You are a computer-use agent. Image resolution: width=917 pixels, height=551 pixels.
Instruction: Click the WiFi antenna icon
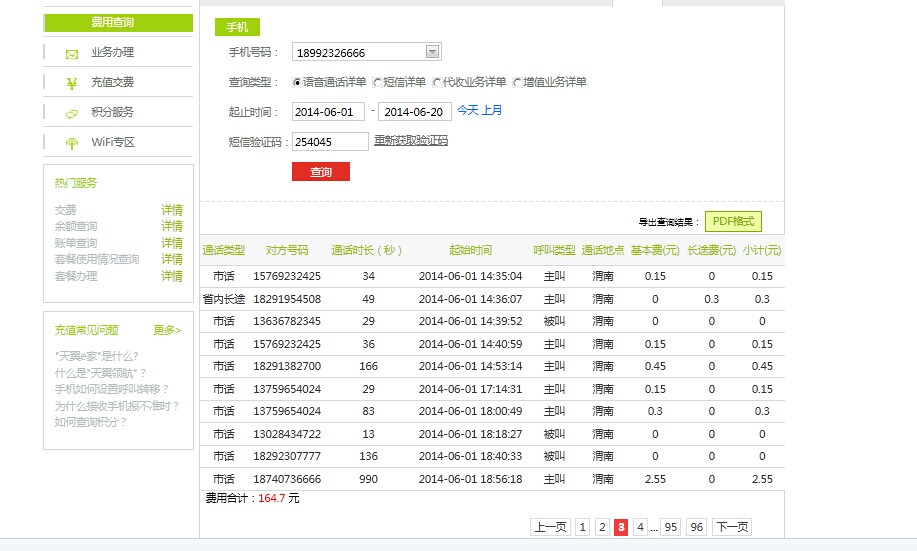[71, 143]
